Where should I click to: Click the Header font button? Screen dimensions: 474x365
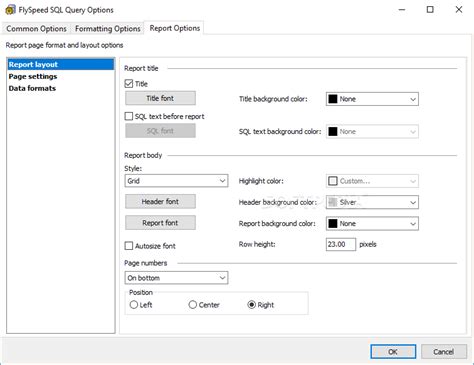(160, 202)
